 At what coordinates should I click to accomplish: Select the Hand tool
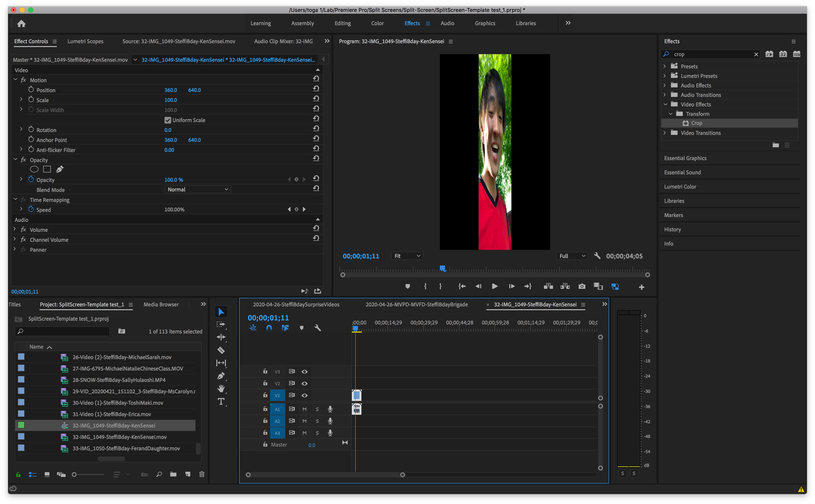[x=221, y=389]
